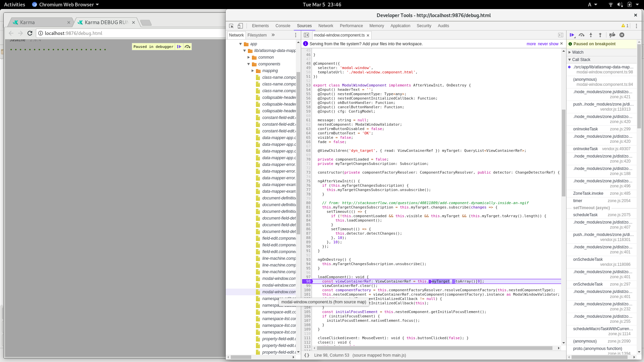Screen dimensions: 644x362
Task: Set breakpoint on line number 100
Action: 307,290
